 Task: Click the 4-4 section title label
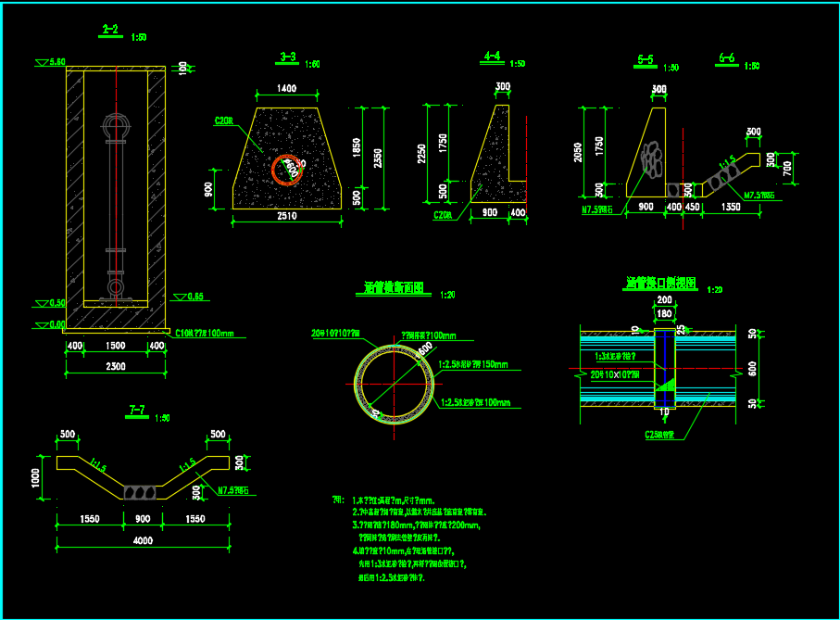pos(492,57)
